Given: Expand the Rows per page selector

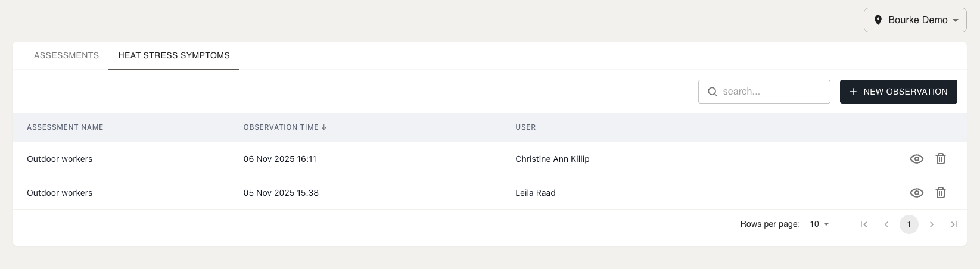Looking at the screenshot, I should coord(820,224).
